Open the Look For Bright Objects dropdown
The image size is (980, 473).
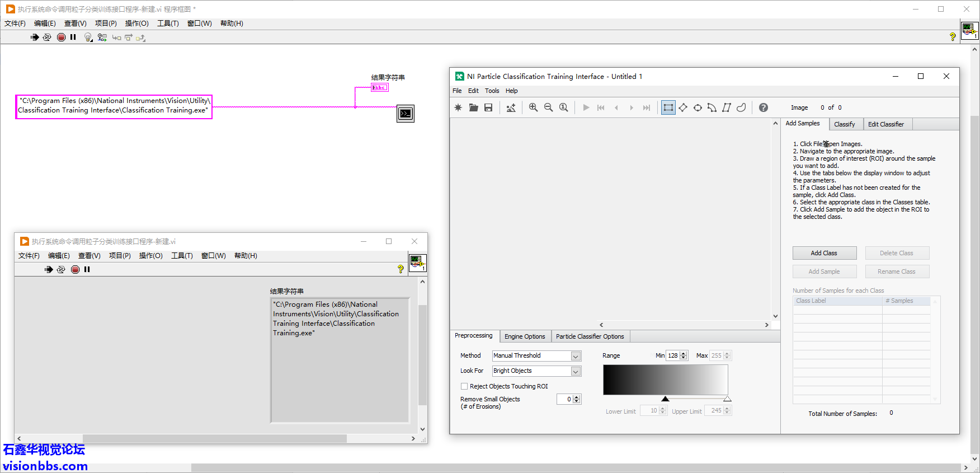[575, 371]
